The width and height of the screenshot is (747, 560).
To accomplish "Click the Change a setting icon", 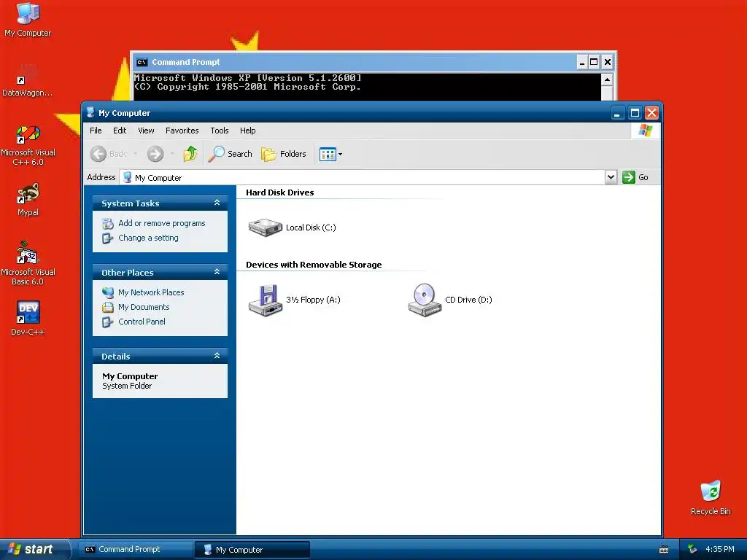I will pyautogui.click(x=108, y=238).
